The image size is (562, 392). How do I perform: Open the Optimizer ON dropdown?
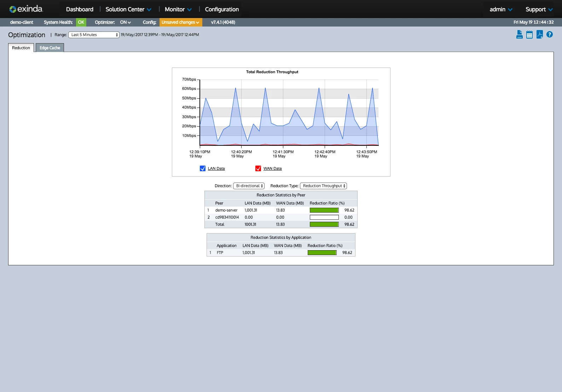125,22
